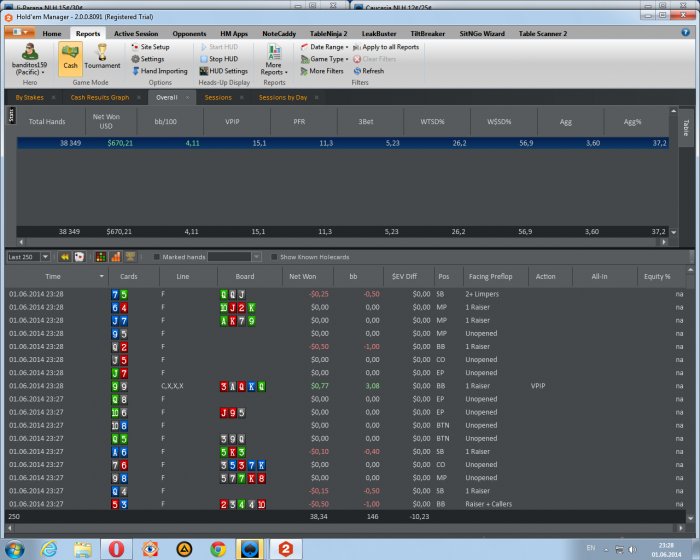Click the playing cards replayer icon

(79, 257)
